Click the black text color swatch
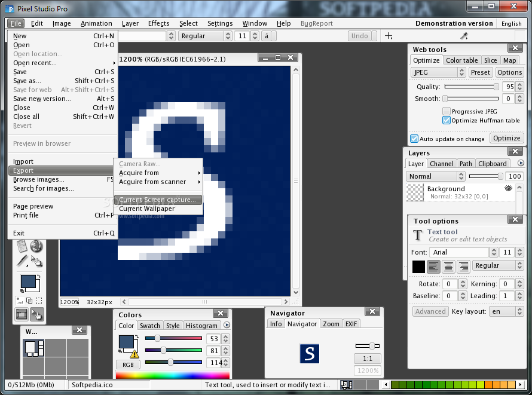532x395 pixels. (418, 267)
